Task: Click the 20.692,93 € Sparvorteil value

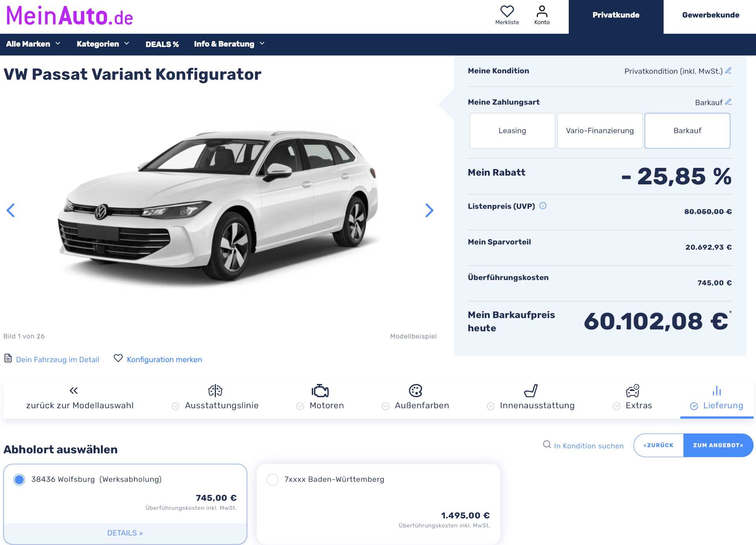Action: coord(708,247)
